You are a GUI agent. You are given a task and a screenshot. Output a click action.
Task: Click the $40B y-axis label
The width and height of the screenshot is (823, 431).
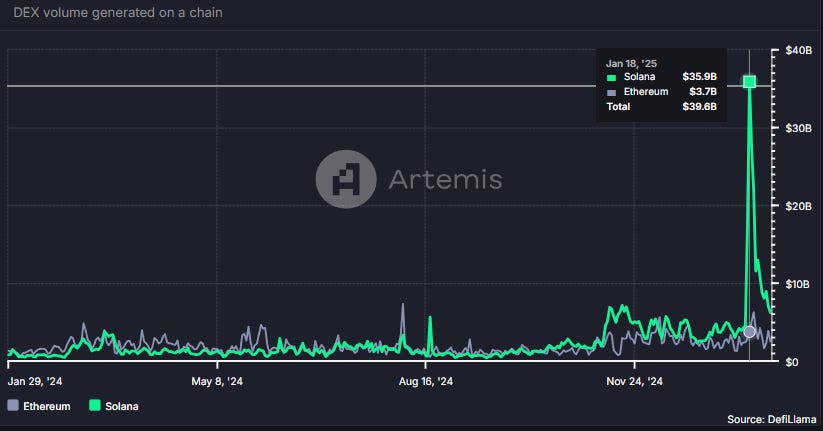coord(798,50)
